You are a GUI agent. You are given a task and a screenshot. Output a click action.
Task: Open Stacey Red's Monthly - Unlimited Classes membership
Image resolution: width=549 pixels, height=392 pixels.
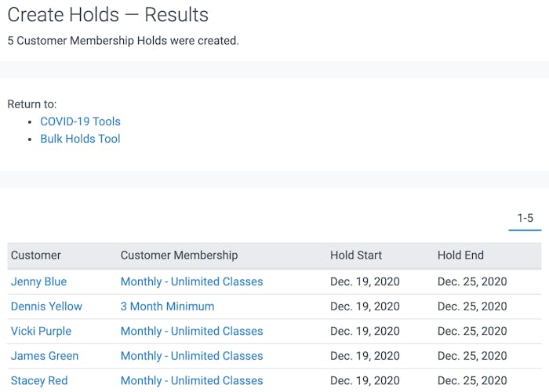coord(191,380)
